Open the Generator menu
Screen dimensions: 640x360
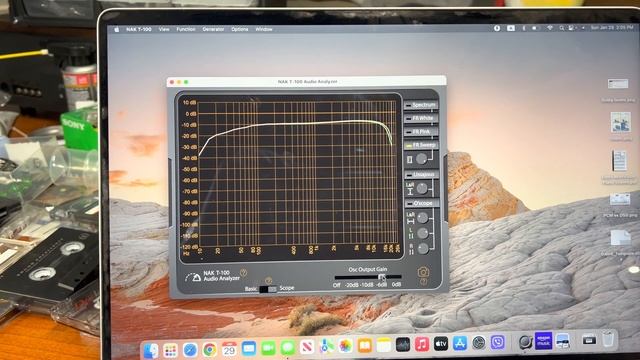213,29
